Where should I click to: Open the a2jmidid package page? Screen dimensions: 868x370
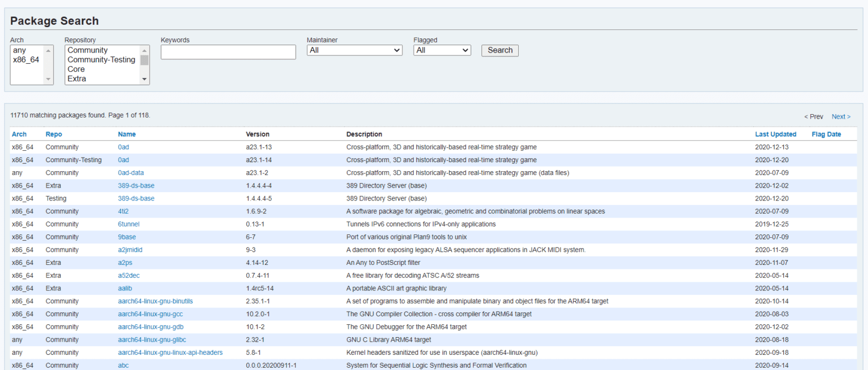coord(130,250)
